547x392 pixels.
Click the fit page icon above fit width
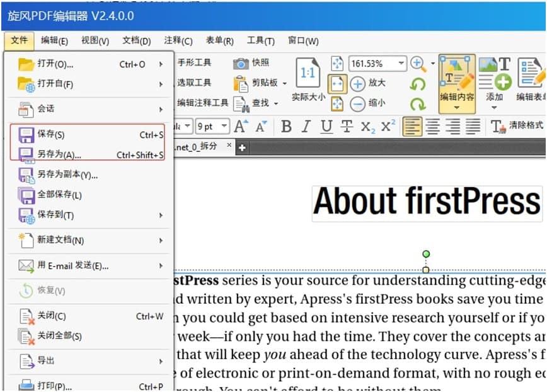tap(337, 63)
